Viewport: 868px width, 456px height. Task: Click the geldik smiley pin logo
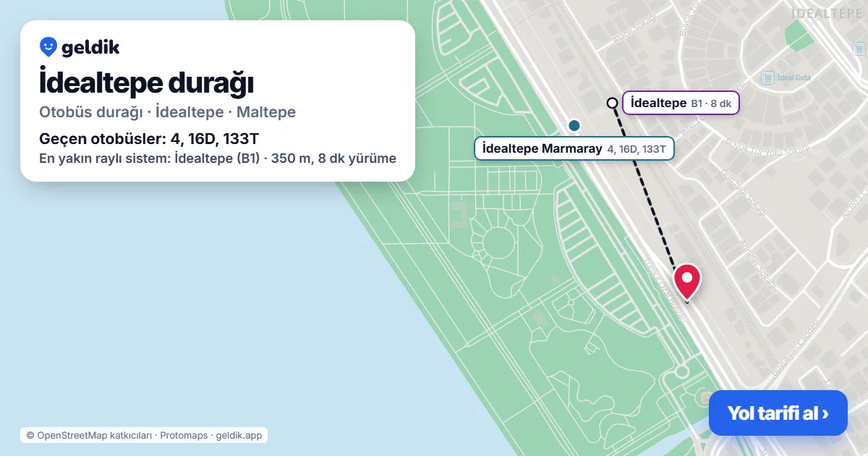coord(48,48)
